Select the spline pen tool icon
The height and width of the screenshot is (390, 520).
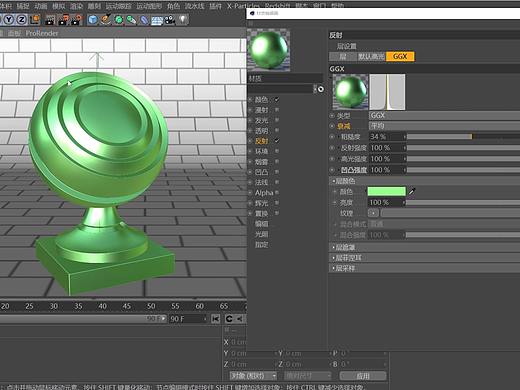coord(106,20)
